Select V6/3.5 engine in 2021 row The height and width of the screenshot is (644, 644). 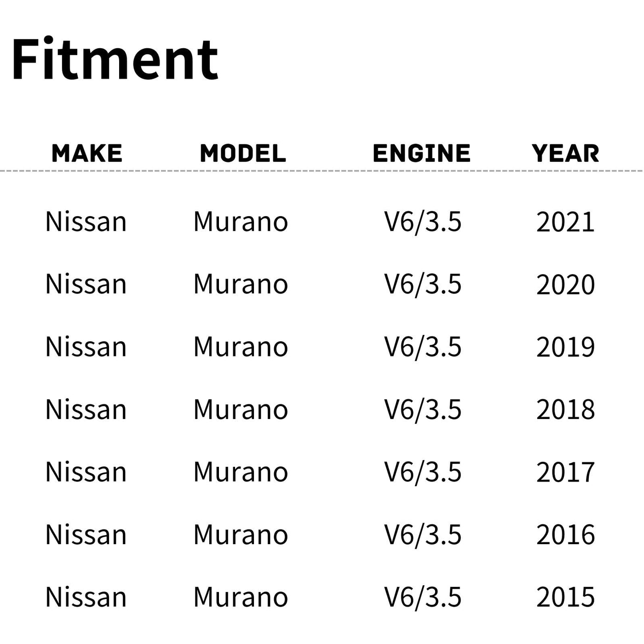tap(423, 222)
